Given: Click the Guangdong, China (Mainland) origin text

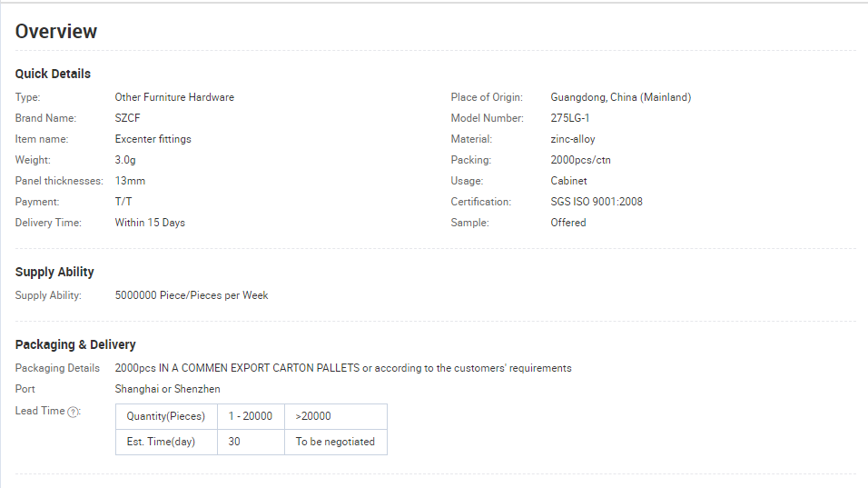Looking at the screenshot, I should pyautogui.click(x=620, y=97).
